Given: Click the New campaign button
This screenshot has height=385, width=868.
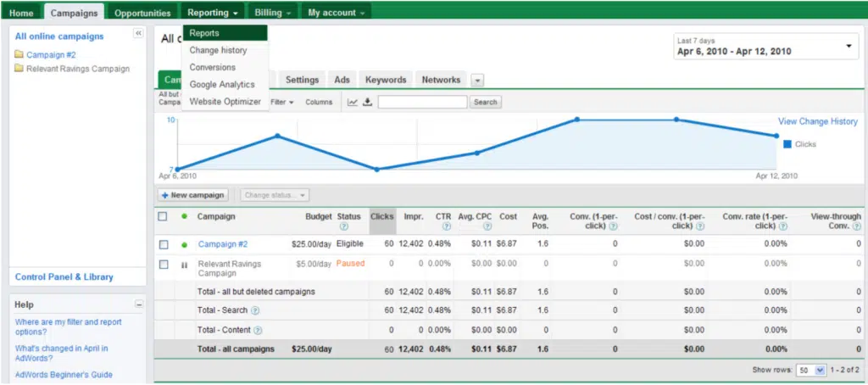Looking at the screenshot, I should coord(193,195).
